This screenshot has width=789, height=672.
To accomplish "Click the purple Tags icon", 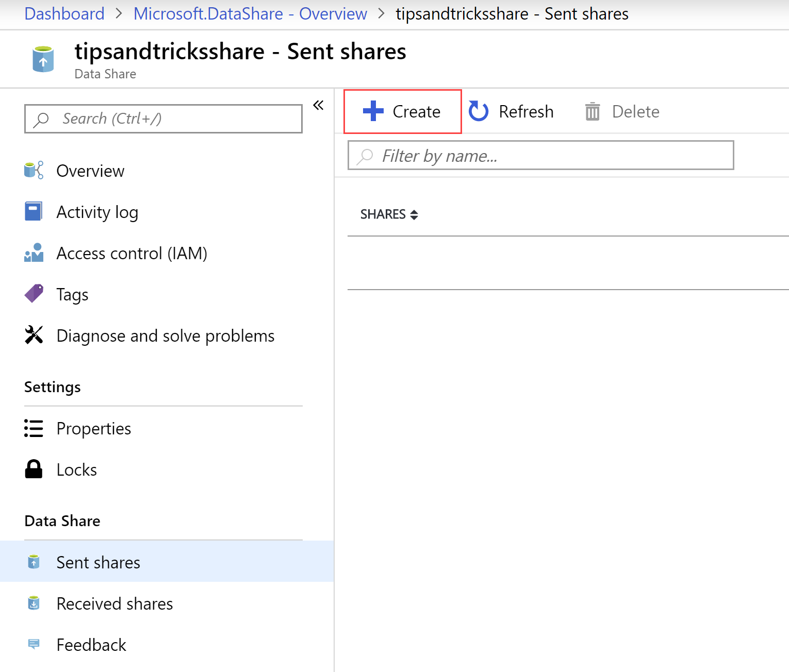I will coord(34,294).
